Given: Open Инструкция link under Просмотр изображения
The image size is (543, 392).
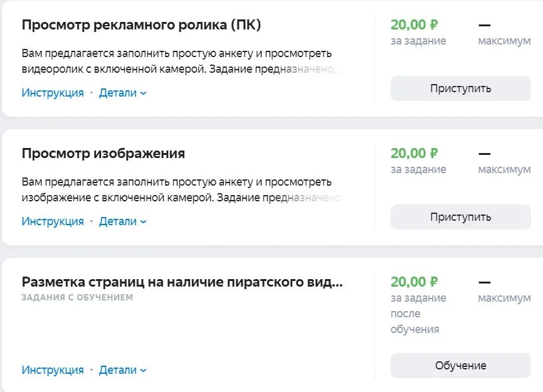Looking at the screenshot, I should 53,221.
